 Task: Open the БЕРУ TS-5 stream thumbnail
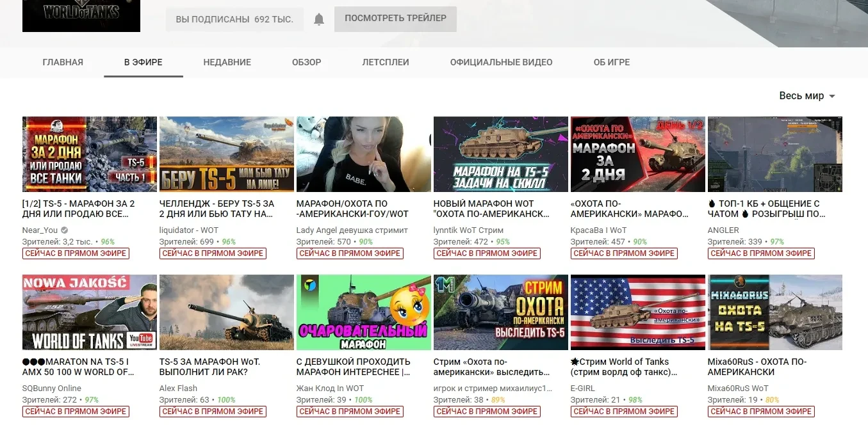tap(226, 154)
